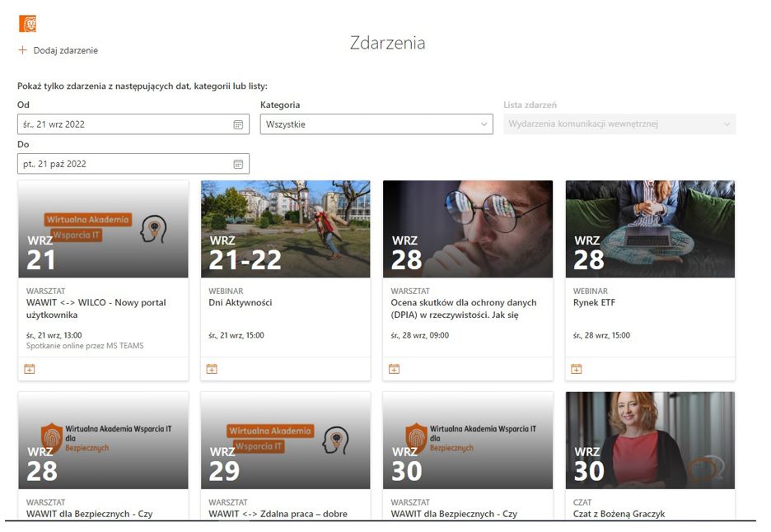Open calendar picker in the Od date field
Viewport: 771px width, 532px height.
click(238, 124)
